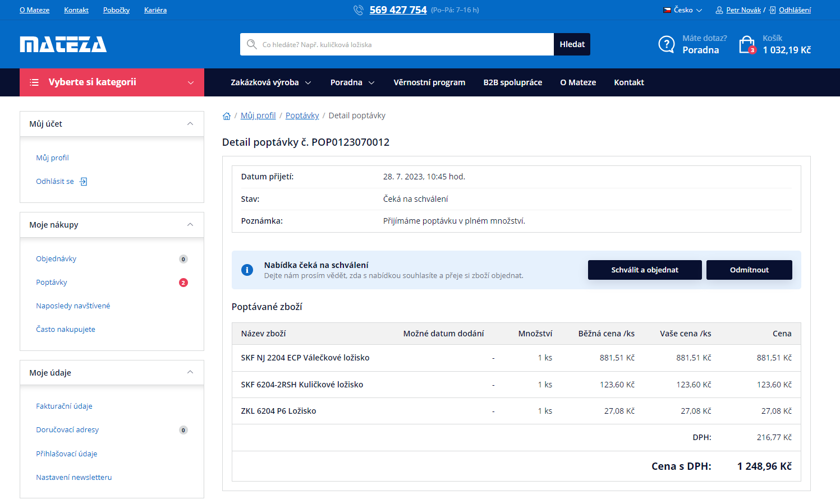The height and width of the screenshot is (504, 840).
Task: Open O Mateze link in top bar
Action: (x=34, y=10)
